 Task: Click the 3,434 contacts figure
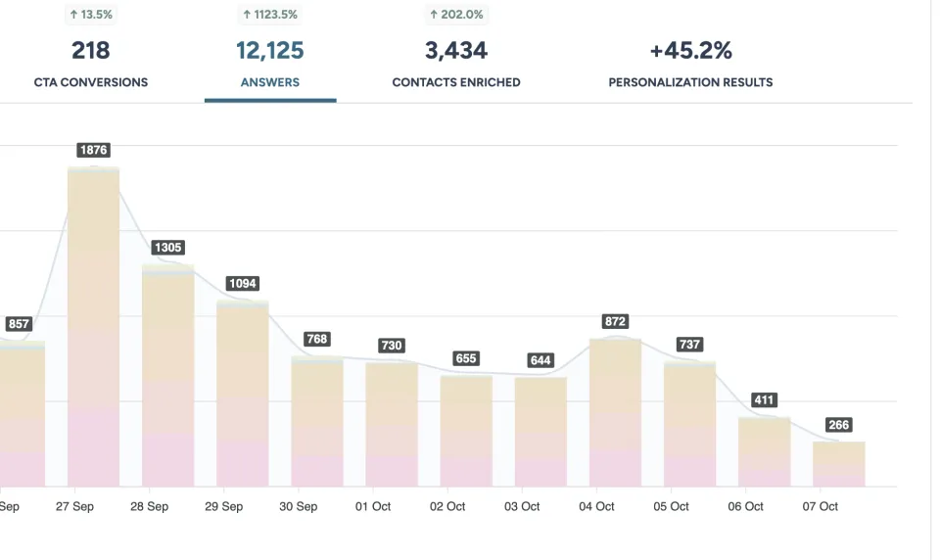pos(456,50)
